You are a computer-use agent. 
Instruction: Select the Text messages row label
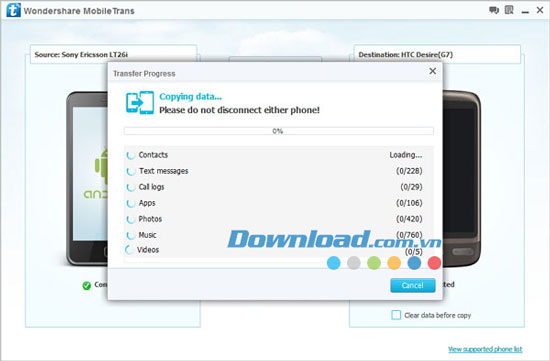(x=163, y=171)
